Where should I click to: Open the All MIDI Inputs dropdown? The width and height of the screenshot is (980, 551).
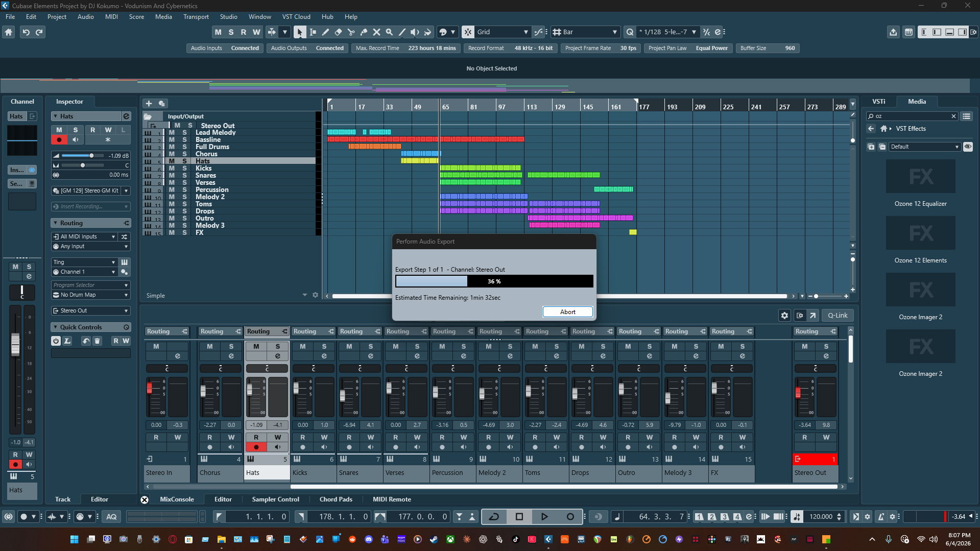pyautogui.click(x=85, y=237)
